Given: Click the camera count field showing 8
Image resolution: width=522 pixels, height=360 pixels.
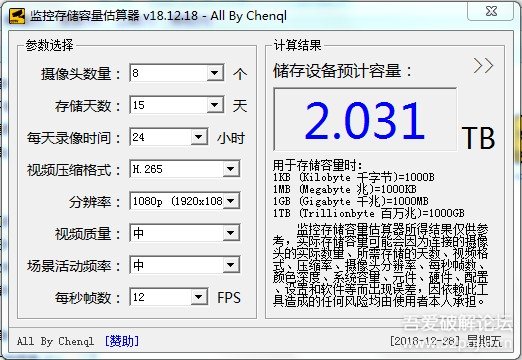Looking at the screenshot, I should click(177, 73).
